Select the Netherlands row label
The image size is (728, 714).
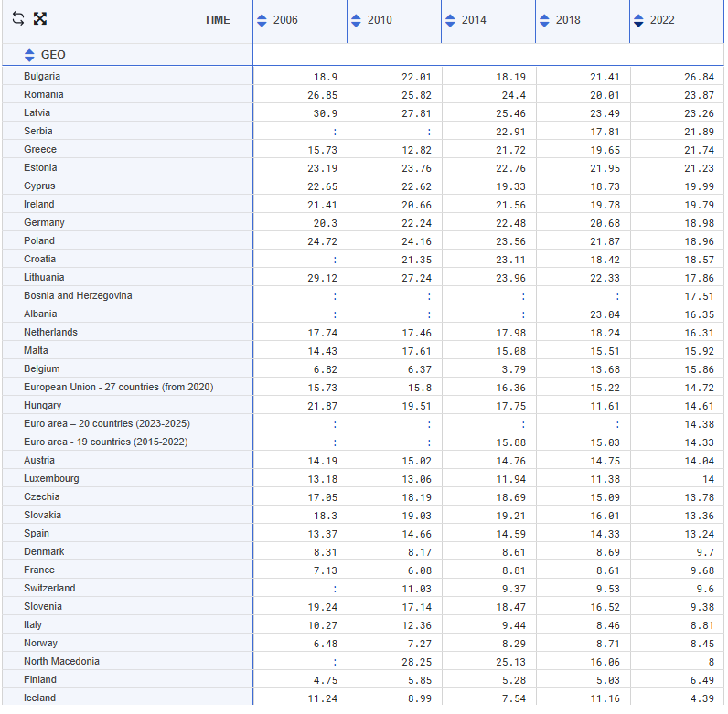50,332
